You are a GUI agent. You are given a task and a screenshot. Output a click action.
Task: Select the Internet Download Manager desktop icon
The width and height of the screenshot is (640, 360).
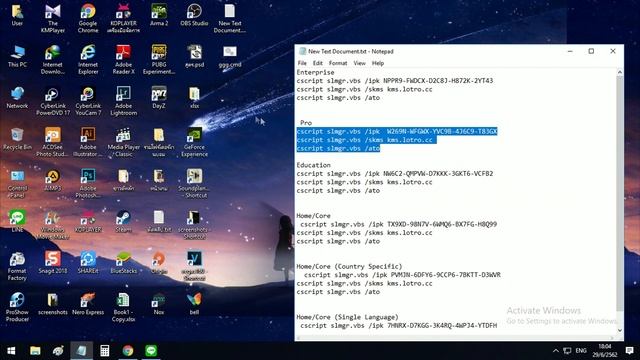point(53,60)
